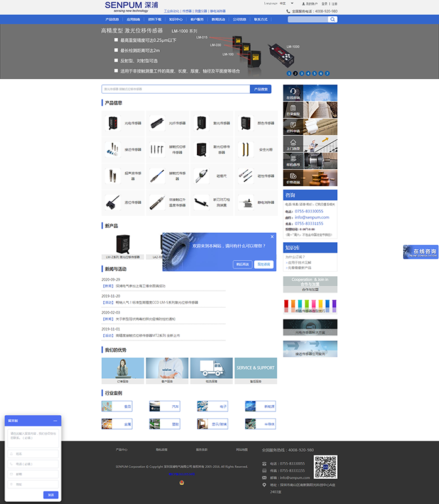Select the 安全光栅 product icon
The width and height of the screenshot is (439, 504).
click(245, 150)
